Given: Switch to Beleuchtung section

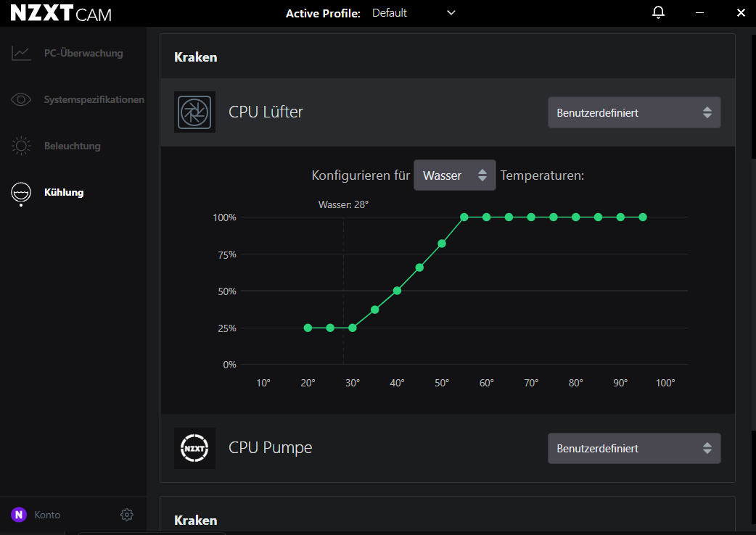Looking at the screenshot, I should [73, 146].
